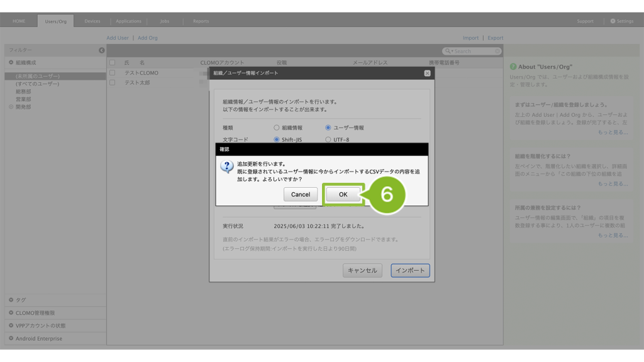Select UTF-8 character encoding
This screenshot has width=644, height=362.
coord(328,140)
